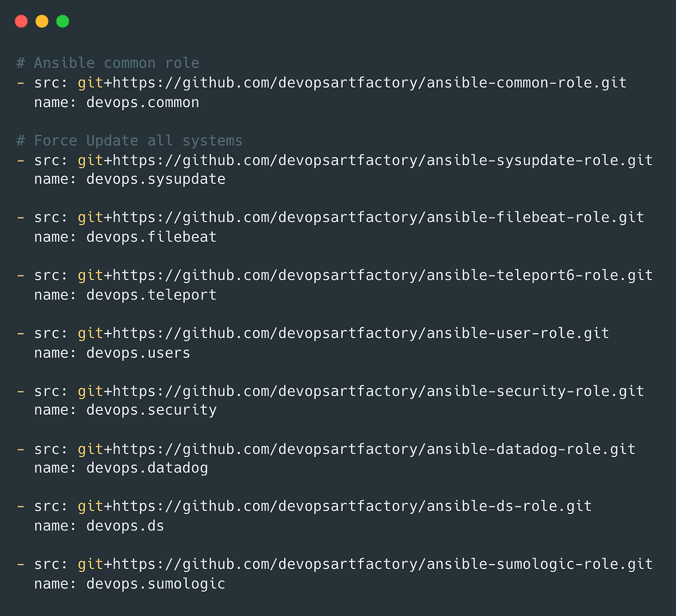This screenshot has height=616, width=676.
Task: Click the '# Force Update all systems' comment
Action: tap(129, 141)
